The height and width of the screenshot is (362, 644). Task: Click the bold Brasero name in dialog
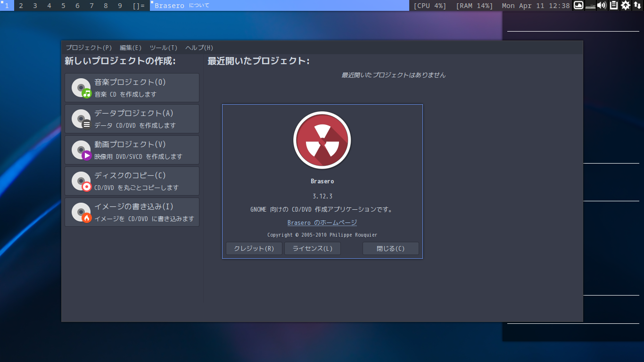(322, 181)
